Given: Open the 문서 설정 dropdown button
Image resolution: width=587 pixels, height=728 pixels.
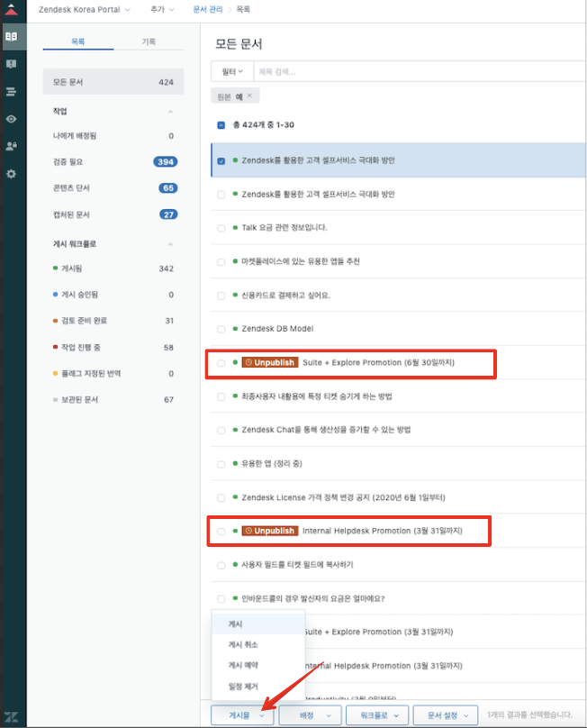Looking at the screenshot, I should point(446,715).
